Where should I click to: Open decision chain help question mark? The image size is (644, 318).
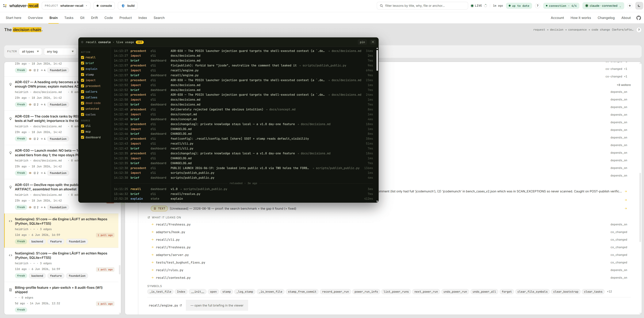[x=639, y=30]
